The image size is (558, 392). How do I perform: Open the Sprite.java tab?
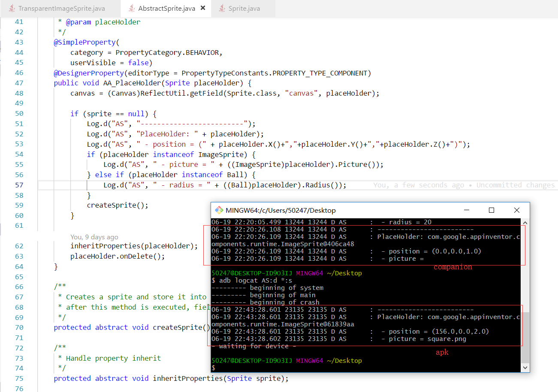tap(243, 8)
